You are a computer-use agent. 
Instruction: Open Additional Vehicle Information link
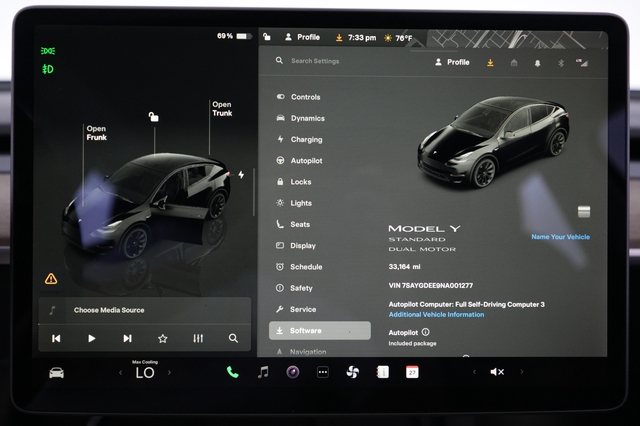pyautogui.click(x=436, y=315)
